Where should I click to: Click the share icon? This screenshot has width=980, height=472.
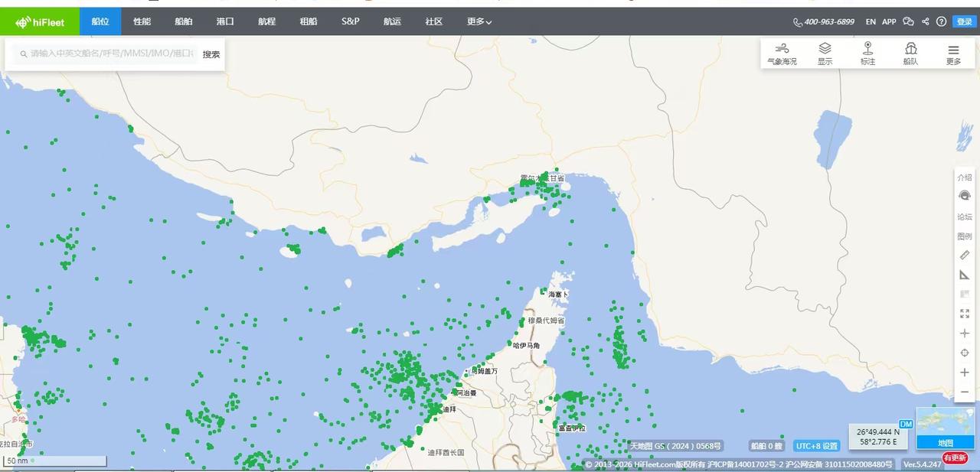pyautogui.click(x=926, y=22)
